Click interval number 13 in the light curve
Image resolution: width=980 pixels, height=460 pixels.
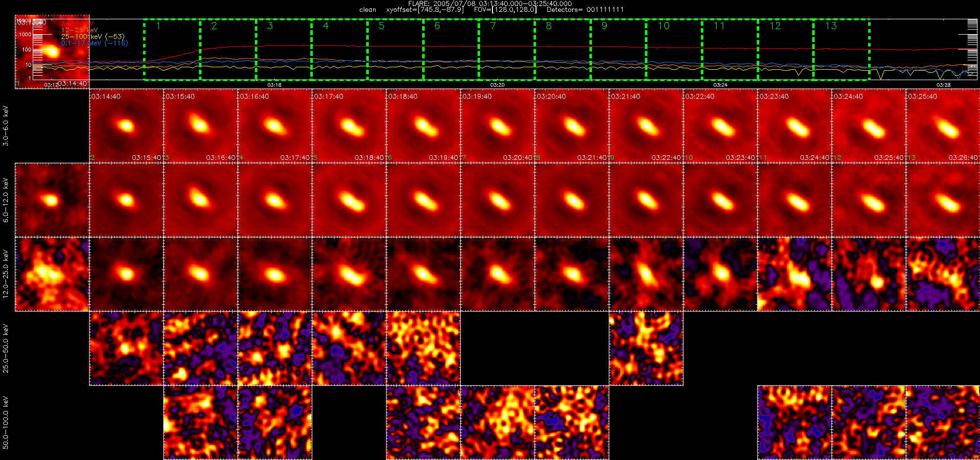(831, 26)
